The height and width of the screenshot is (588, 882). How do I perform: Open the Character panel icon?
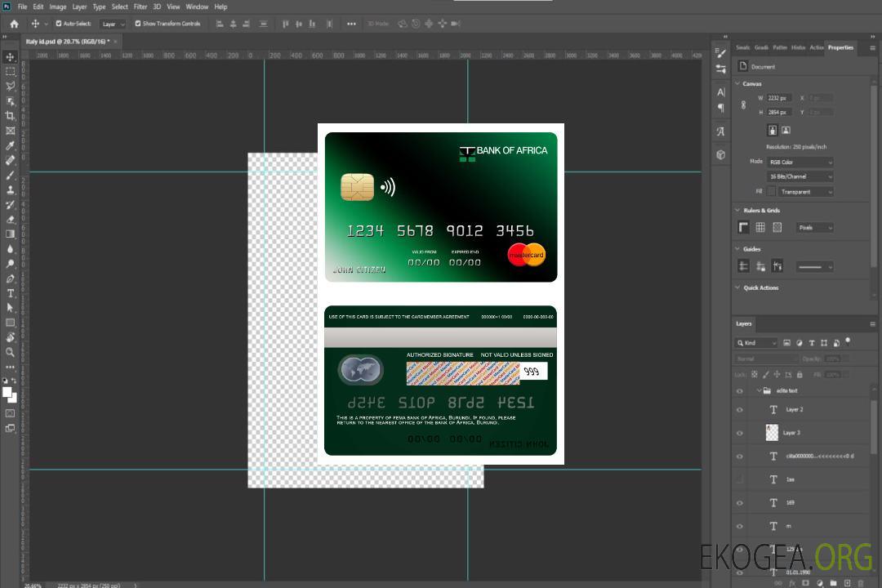[x=720, y=91]
